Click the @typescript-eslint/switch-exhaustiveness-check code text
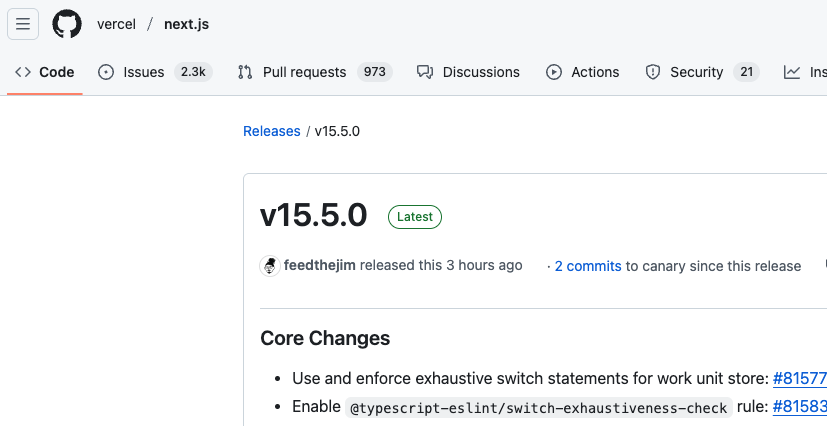The image size is (827, 426). [539, 408]
